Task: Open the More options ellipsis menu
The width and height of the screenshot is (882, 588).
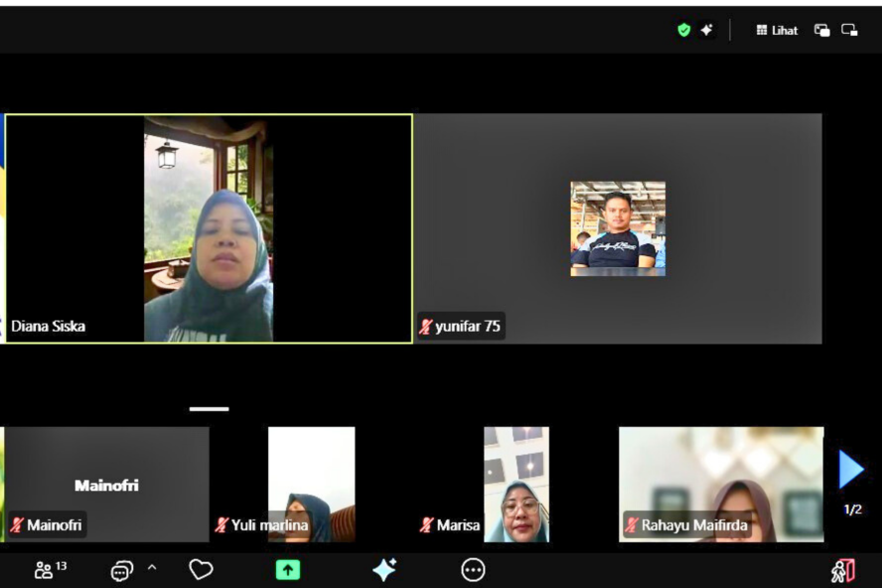Action: (x=473, y=569)
